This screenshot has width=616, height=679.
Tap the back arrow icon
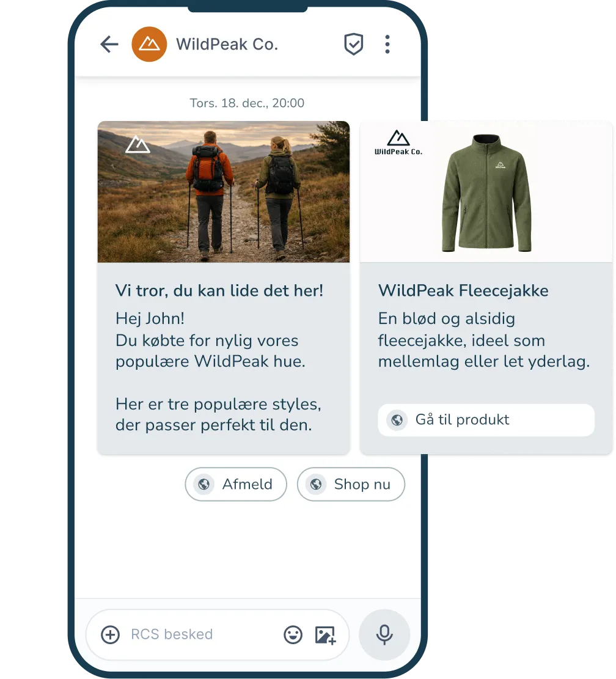[109, 44]
